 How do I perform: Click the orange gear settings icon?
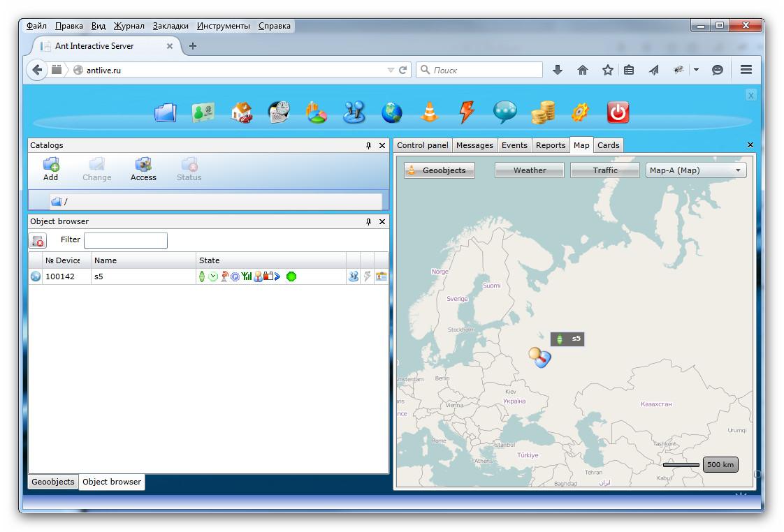click(x=580, y=112)
